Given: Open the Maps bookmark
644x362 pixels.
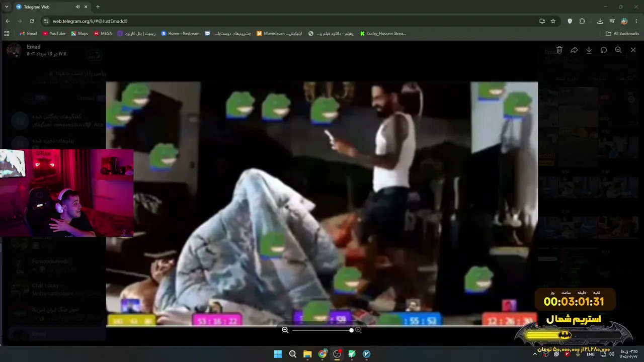Looking at the screenshot, I should point(79,34).
